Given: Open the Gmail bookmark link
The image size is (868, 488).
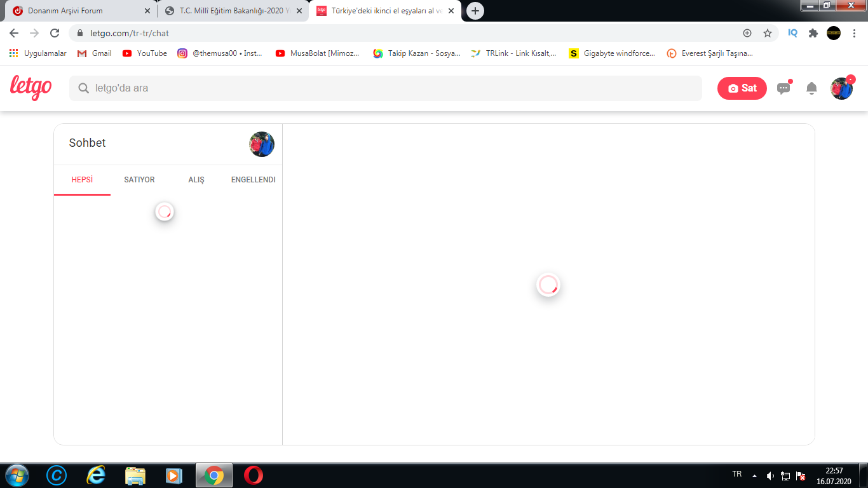Looking at the screenshot, I should pyautogui.click(x=94, y=53).
